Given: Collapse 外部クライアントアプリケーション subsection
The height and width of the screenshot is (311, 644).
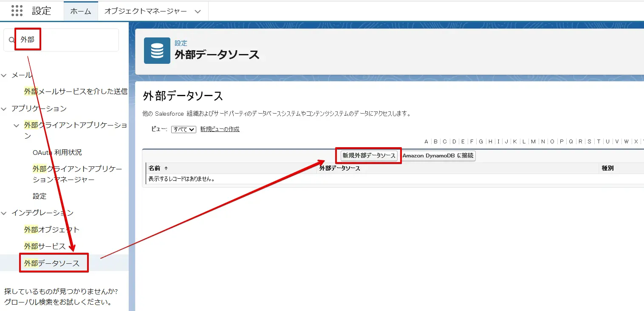Looking at the screenshot, I should [x=15, y=126].
